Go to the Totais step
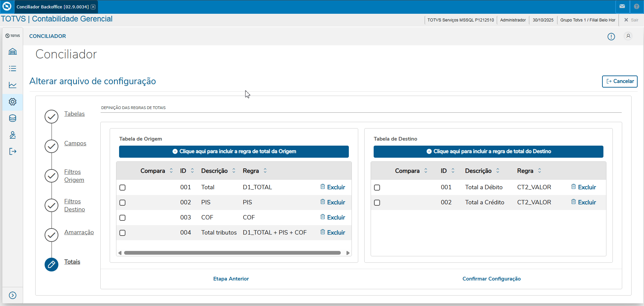 pos(72,262)
